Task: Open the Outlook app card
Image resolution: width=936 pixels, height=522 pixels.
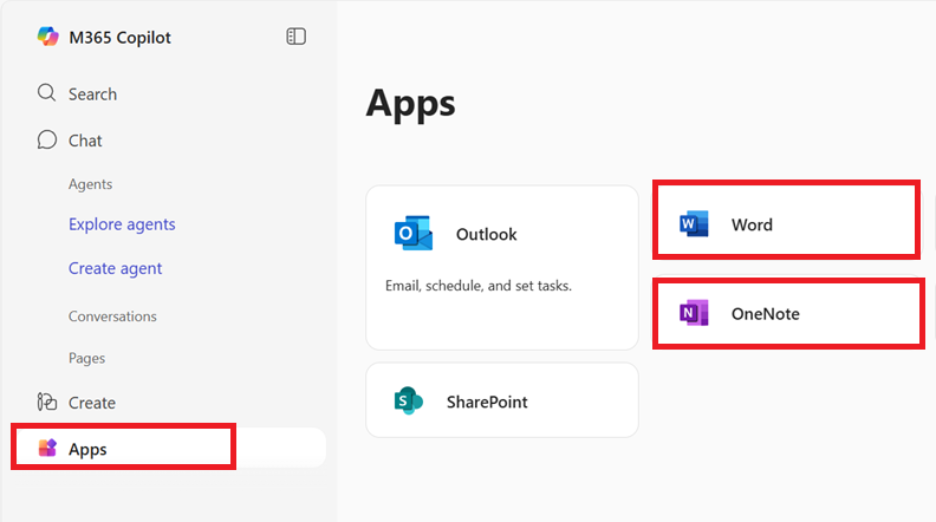Action: (502, 268)
